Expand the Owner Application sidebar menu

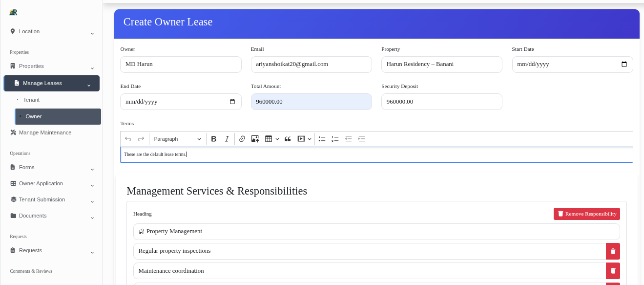tap(51, 184)
